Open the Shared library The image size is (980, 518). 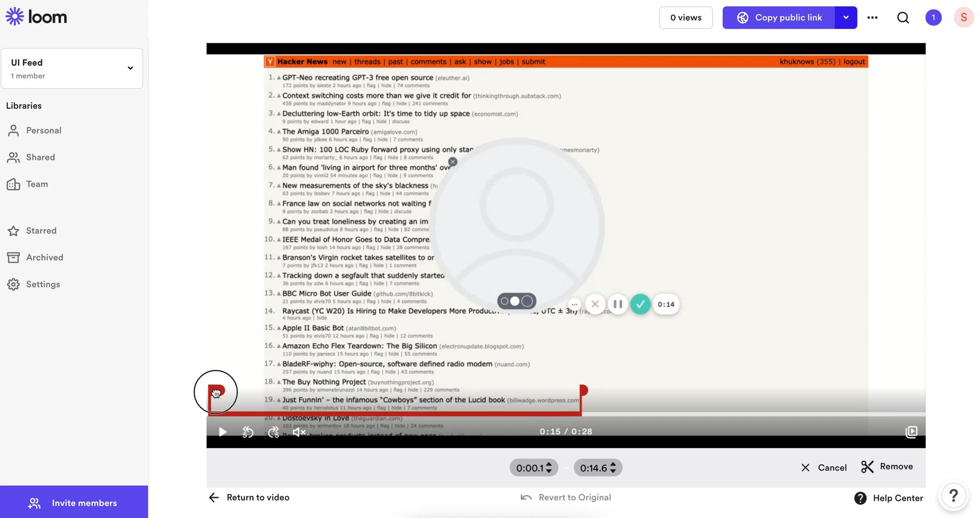pyautogui.click(x=31, y=157)
